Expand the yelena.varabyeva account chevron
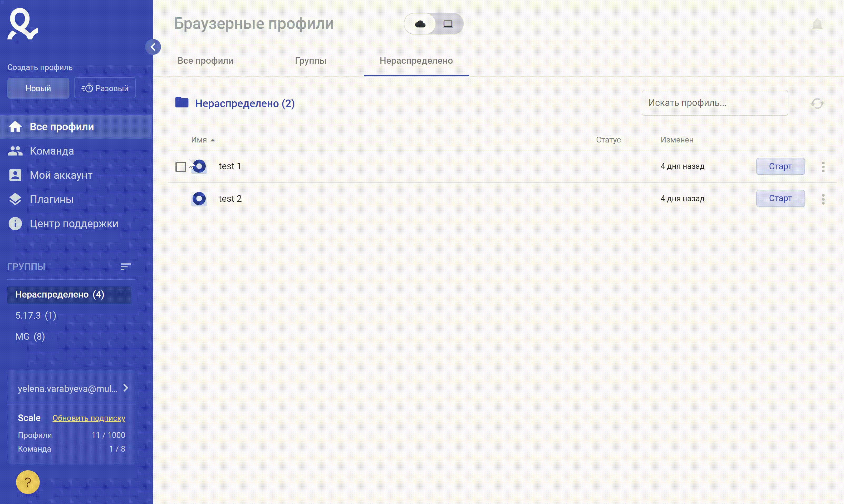Screen dimensions: 844x504 126,388
